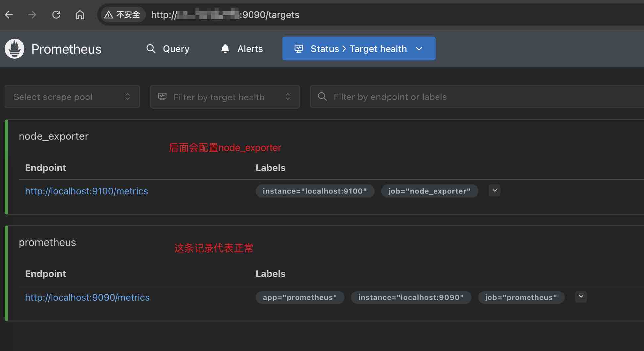Click app="prometheus" label badge
The width and height of the screenshot is (644, 351).
tap(300, 297)
